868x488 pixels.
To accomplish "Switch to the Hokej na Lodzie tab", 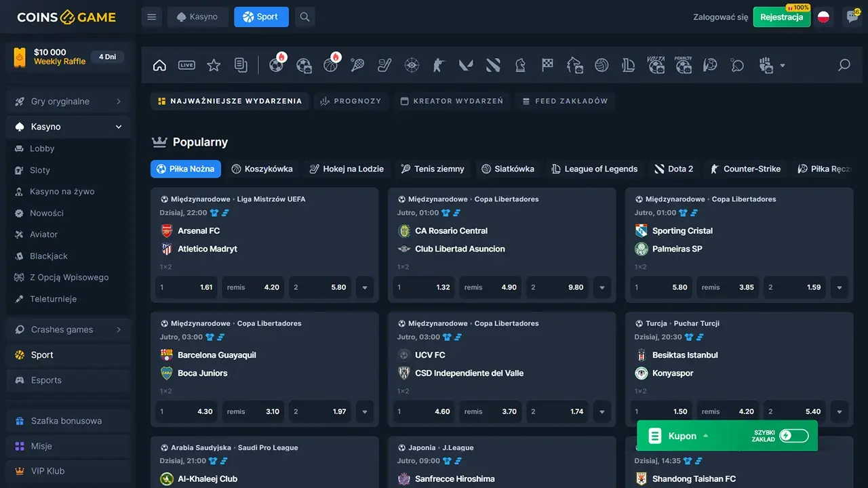I will point(347,169).
